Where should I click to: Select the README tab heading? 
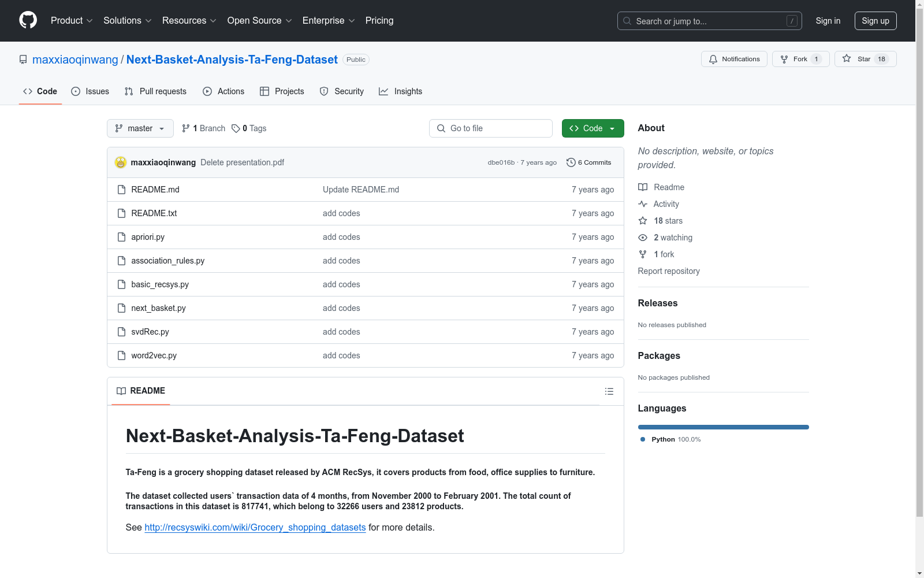click(141, 391)
